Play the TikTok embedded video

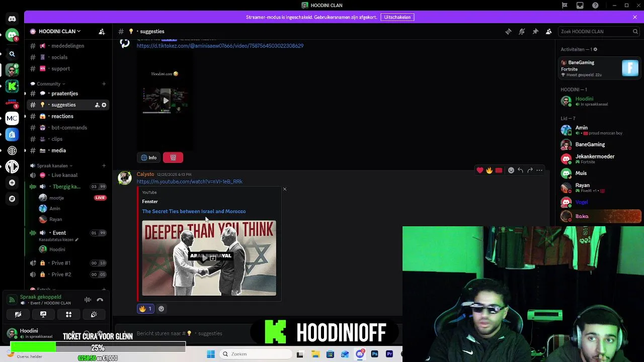166,100
